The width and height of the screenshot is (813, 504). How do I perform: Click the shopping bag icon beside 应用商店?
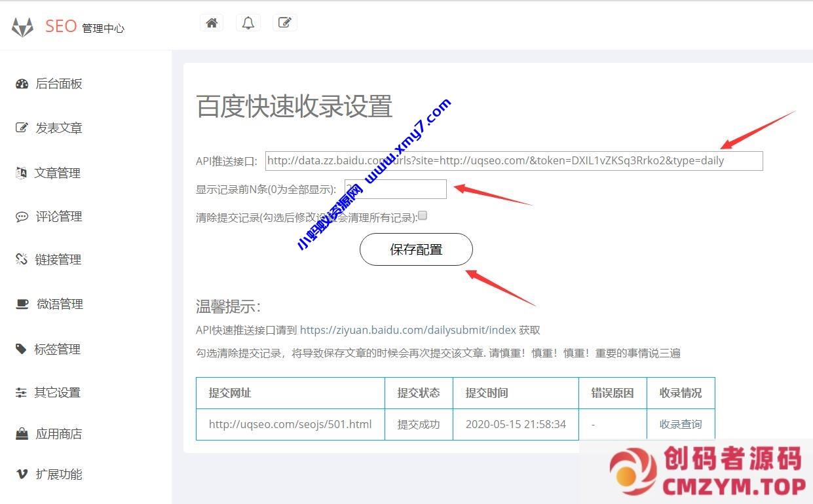point(22,434)
